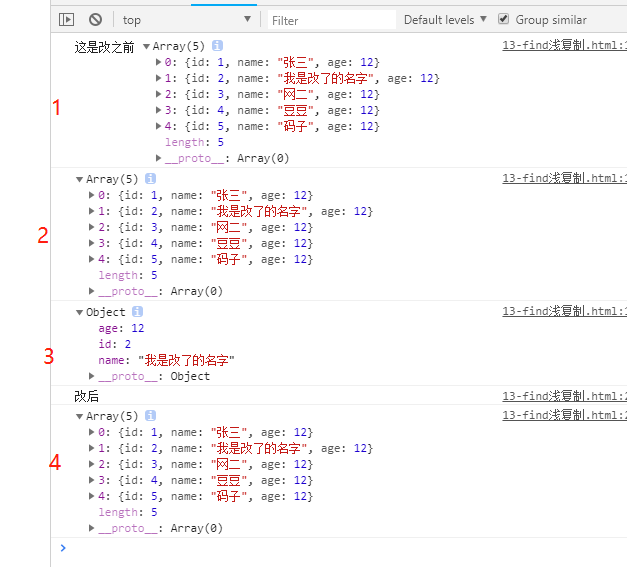
Task: Select length: 5 in first array
Action: pyautogui.click(x=195, y=142)
